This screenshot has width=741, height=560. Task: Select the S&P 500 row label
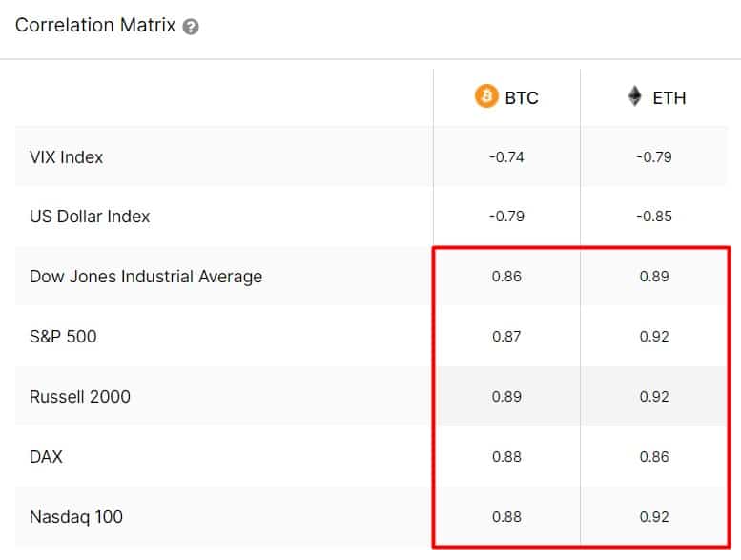[x=63, y=337]
